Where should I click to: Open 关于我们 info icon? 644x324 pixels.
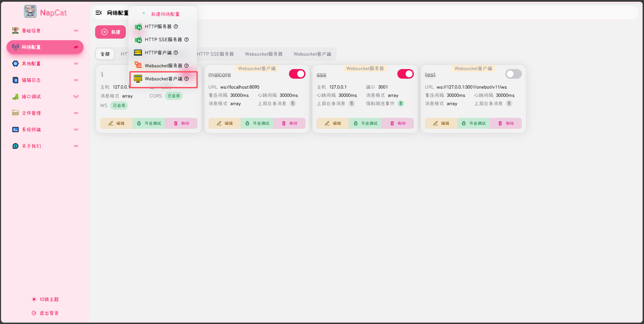point(15,146)
